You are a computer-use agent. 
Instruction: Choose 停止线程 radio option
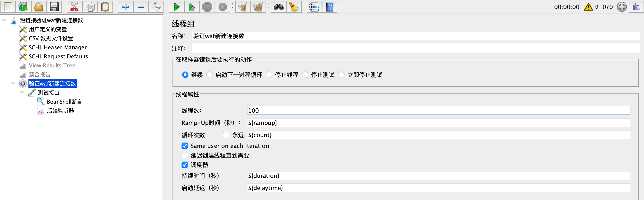[x=269, y=75]
